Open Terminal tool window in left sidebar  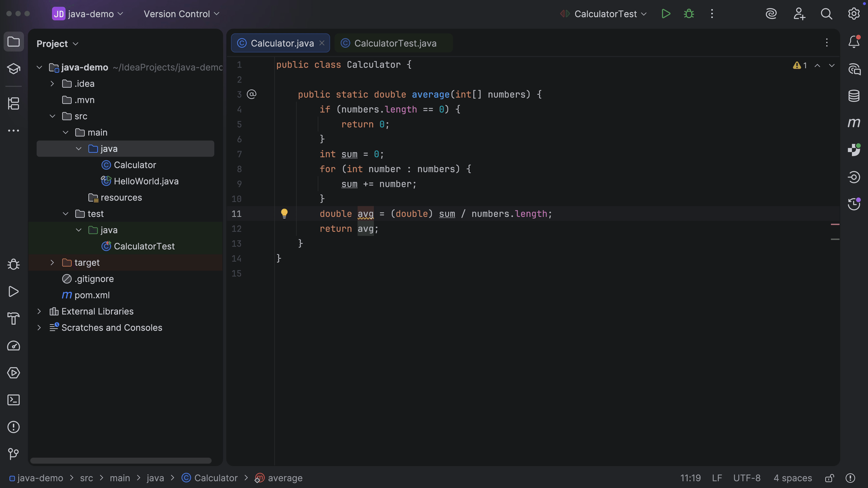point(14,400)
